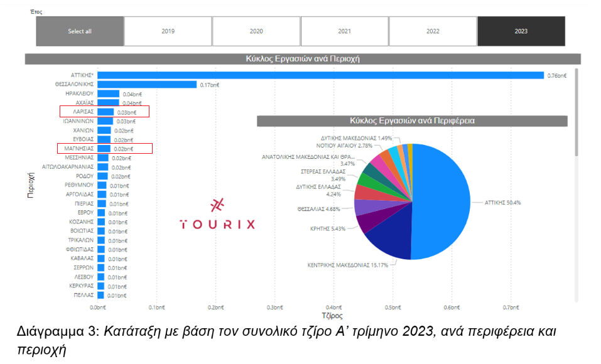This screenshot has width=601, height=364.
Task: Switch the year filter to 2021
Action: click(x=344, y=31)
